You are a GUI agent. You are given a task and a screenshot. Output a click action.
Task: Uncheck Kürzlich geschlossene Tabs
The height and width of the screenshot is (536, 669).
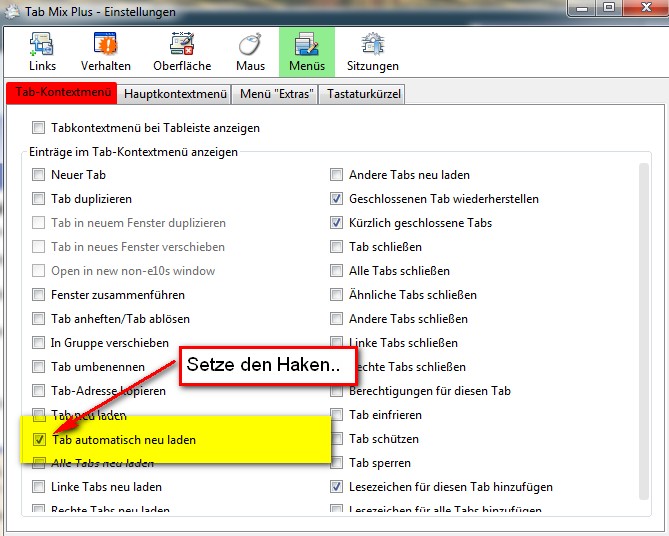click(x=336, y=222)
